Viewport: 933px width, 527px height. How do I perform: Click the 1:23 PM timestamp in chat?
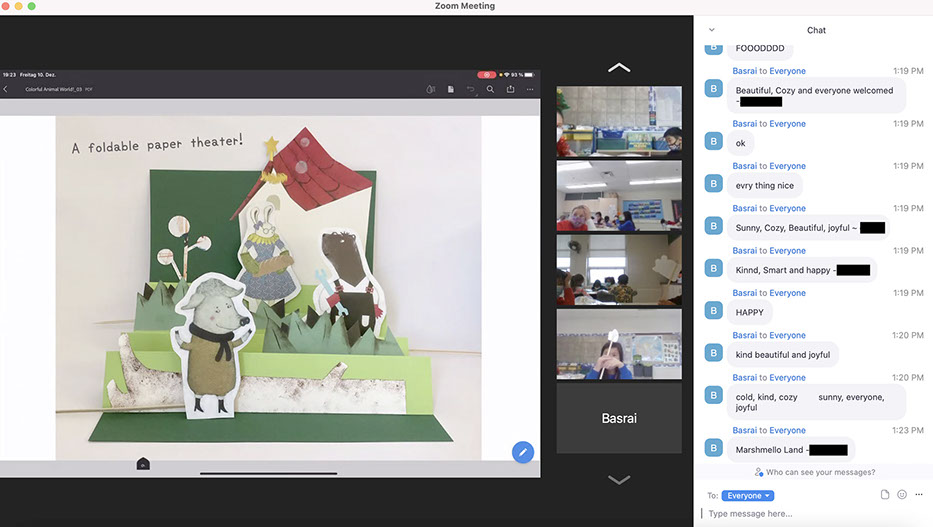pos(907,430)
